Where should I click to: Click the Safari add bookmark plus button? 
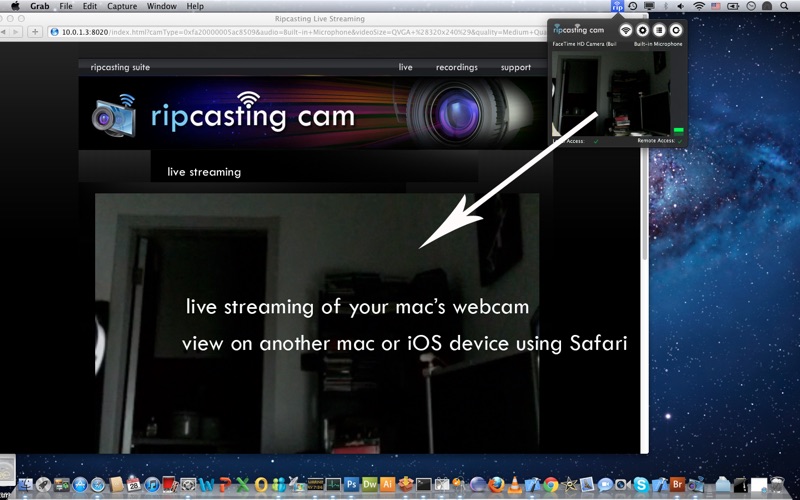pos(35,32)
